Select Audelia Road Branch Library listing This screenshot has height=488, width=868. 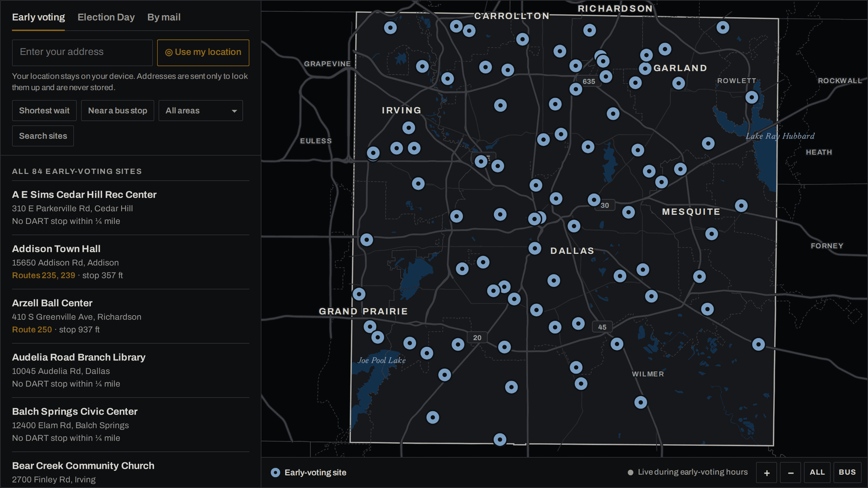click(x=131, y=371)
